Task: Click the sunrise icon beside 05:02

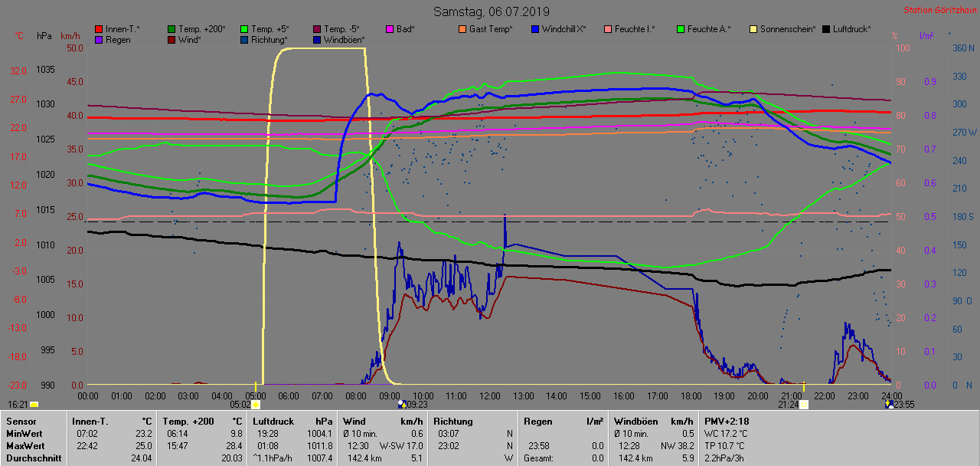Action: [256, 404]
